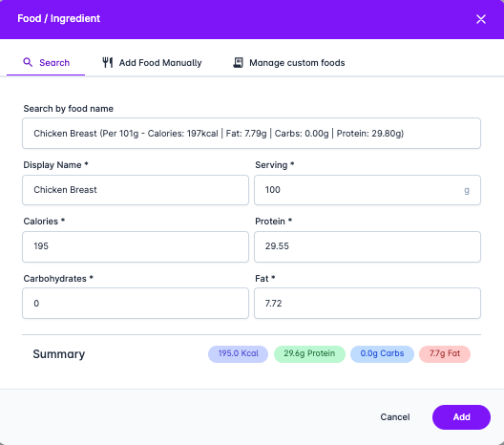Click the green 29.6g Protein badge

(x=309, y=354)
